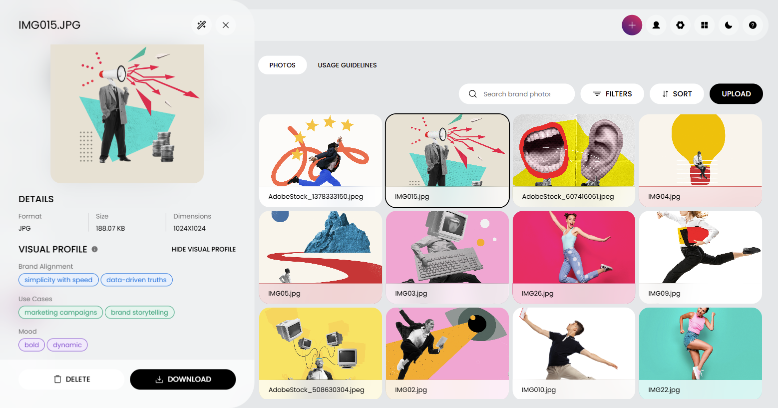This screenshot has width=778, height=408.
Task: Open the Filters options
Action: [x=612, y=94]
